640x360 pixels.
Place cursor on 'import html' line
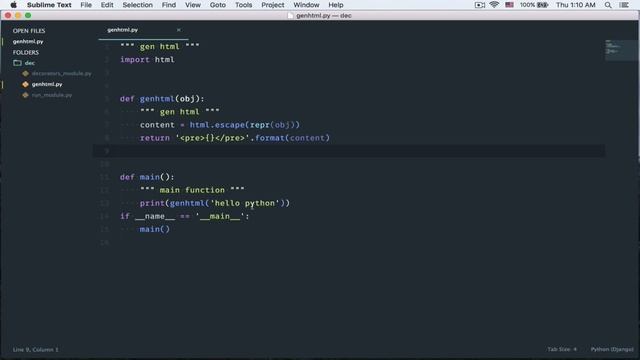click(147, 60)
